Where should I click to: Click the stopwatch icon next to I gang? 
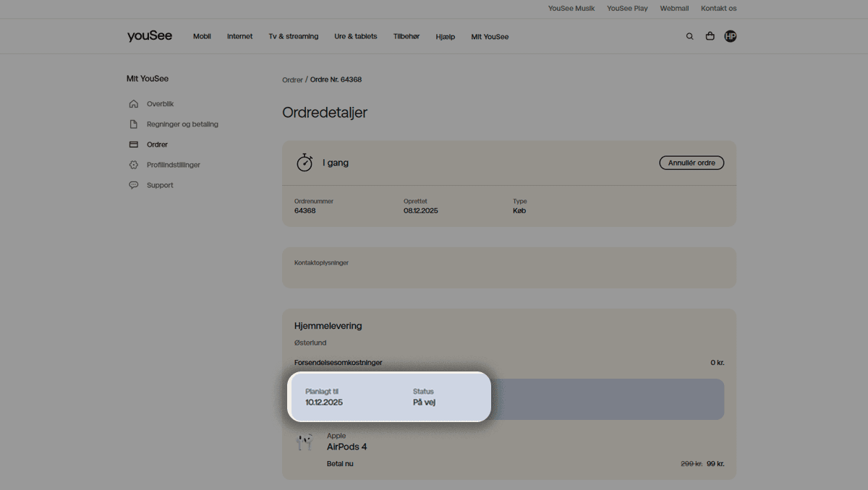point(305,162)
